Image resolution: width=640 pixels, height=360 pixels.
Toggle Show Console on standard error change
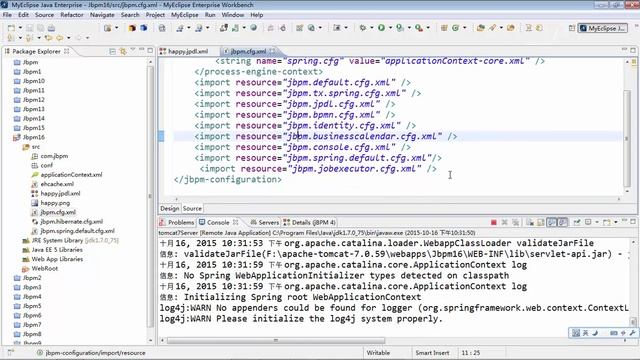point(562,222)
